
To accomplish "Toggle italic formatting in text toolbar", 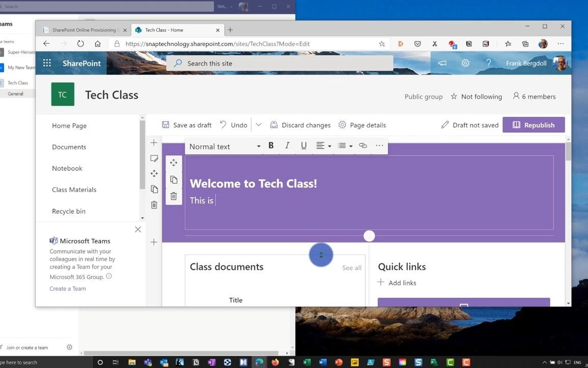I will pos(287,146).
